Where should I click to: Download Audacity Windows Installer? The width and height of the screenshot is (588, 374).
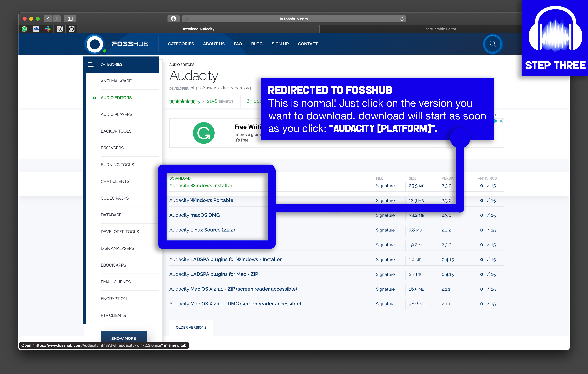pyautogui.click(x=201, y=186)
